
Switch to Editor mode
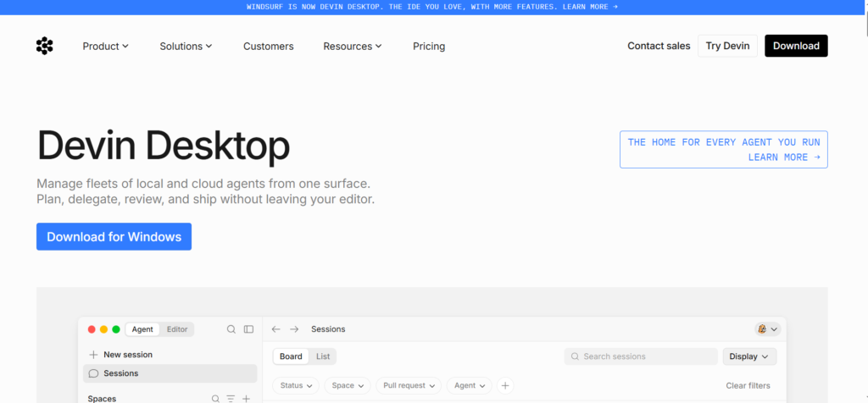pos(177,329)
